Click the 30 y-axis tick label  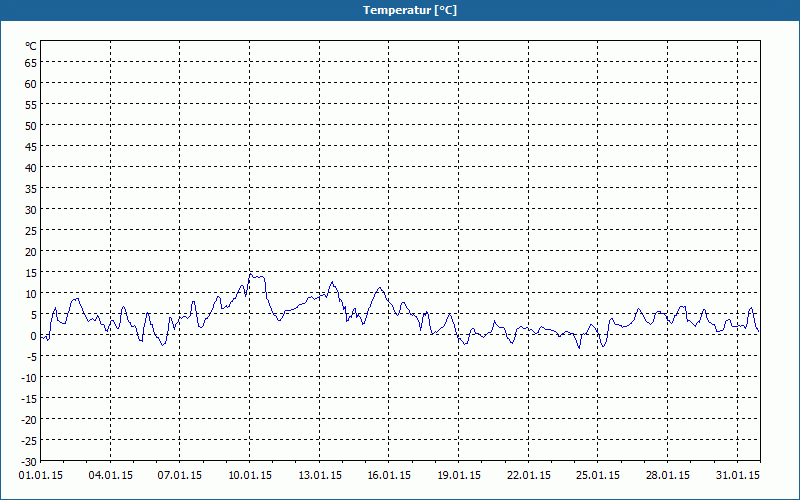click(x=30, y=209)
